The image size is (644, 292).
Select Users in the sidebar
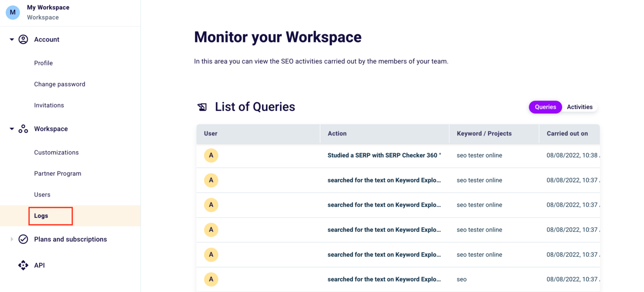42,194
